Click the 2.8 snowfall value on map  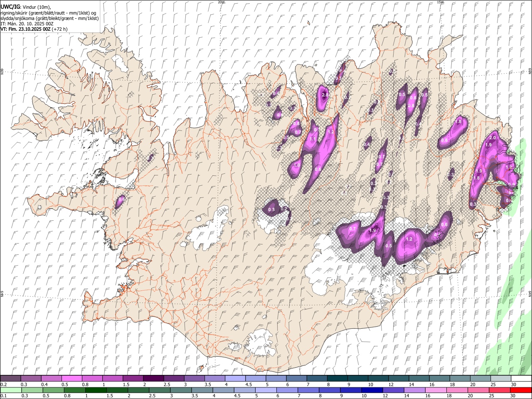tap(325, 95)
